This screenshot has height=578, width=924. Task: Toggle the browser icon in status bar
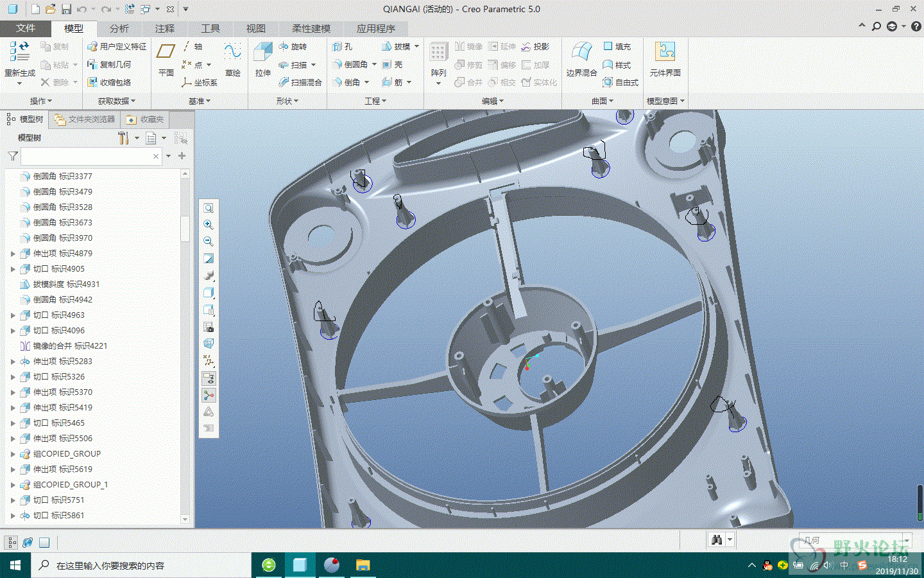point(28,542)
